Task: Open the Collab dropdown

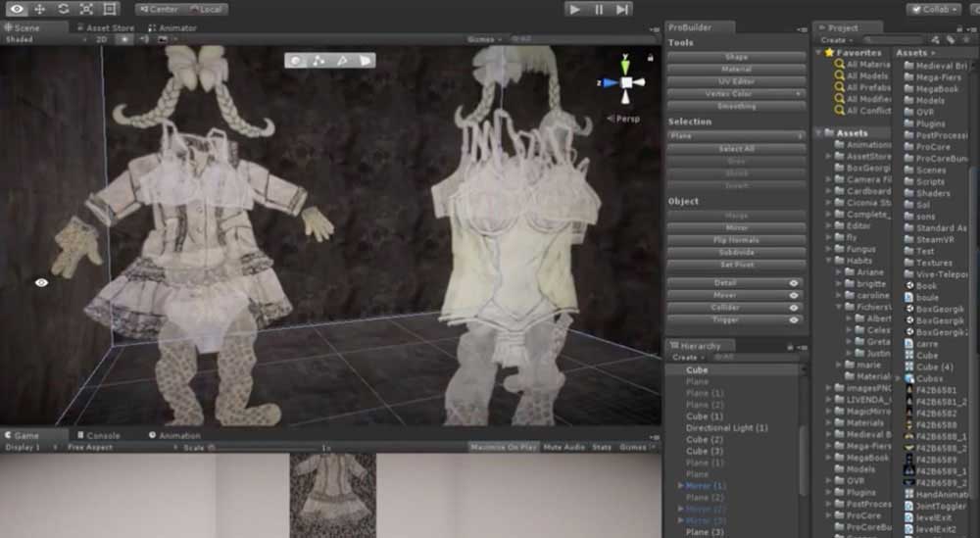Action: [x=932, y=9]
